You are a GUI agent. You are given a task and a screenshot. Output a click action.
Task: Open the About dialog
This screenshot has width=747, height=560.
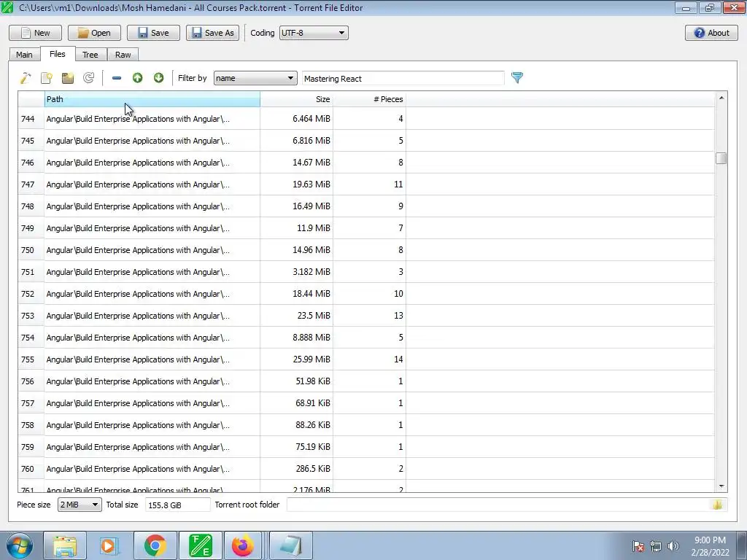(x=711, y=33)
